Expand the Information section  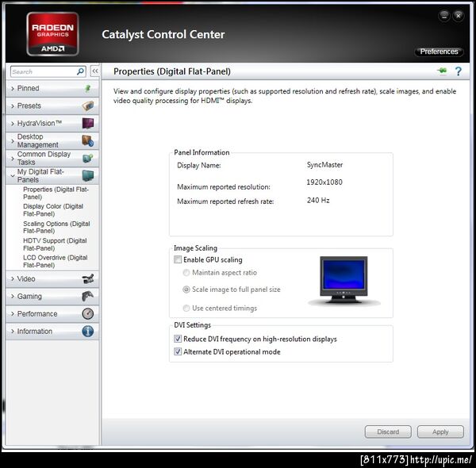tap(52, 331)
